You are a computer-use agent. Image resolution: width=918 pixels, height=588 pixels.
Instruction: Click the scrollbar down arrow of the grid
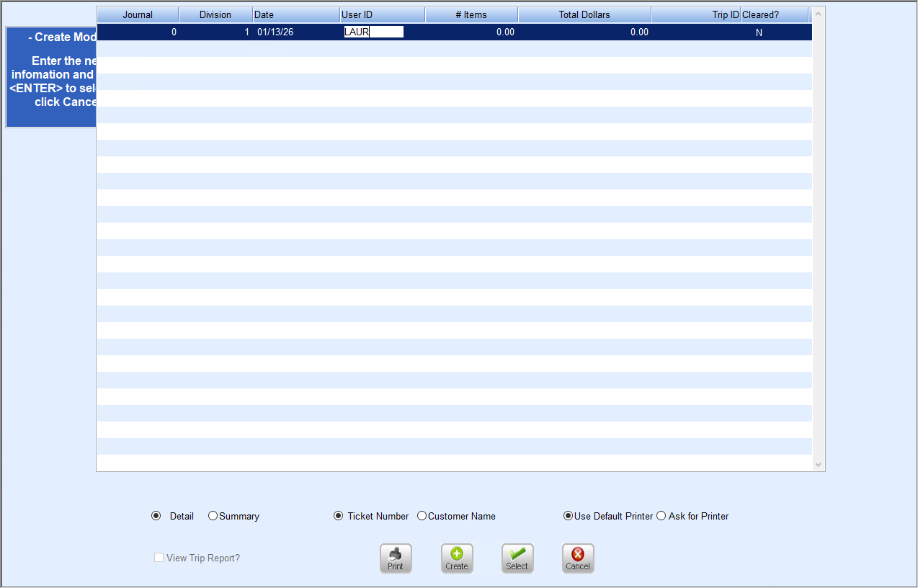pyautogui.click(x=818, y=465)
